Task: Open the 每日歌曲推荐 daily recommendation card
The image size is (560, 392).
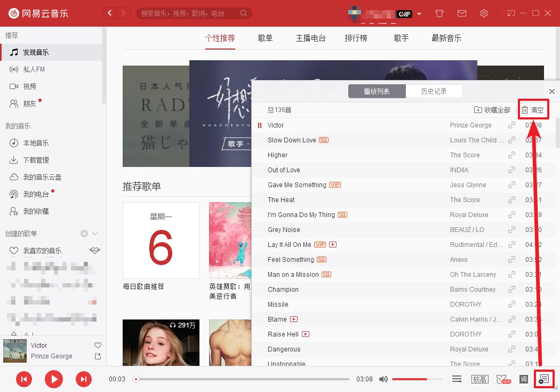Action: [x=161, y=241]
